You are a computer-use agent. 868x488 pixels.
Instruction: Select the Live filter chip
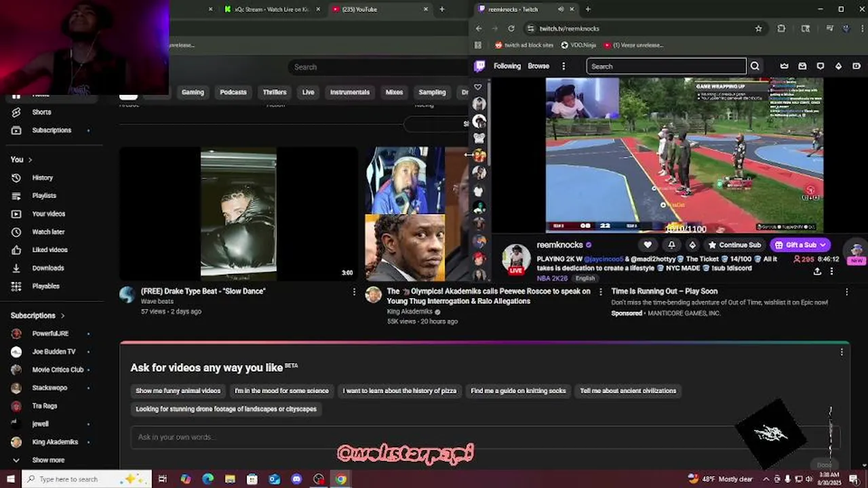pyautogui.click(x=308, y=92)
